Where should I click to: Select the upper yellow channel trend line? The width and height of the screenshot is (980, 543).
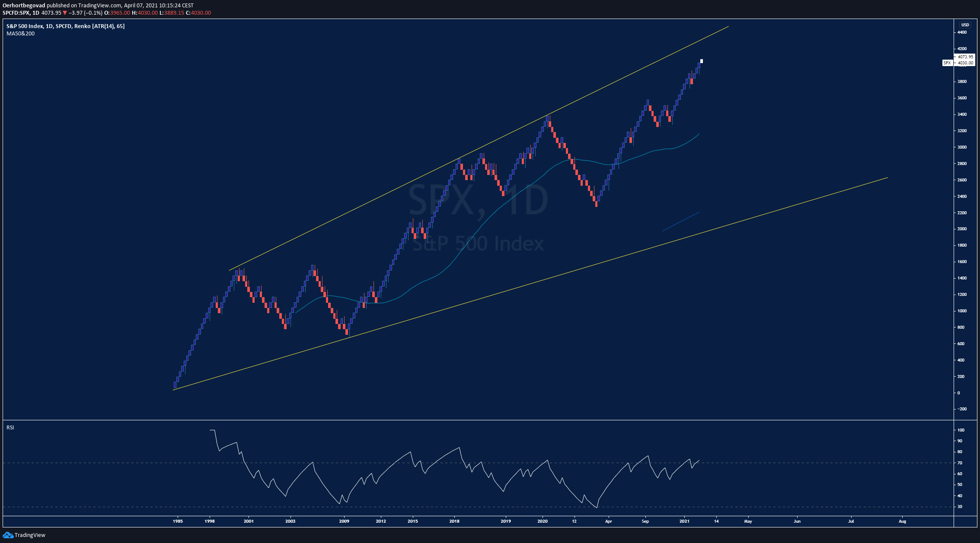click(479, 149)
